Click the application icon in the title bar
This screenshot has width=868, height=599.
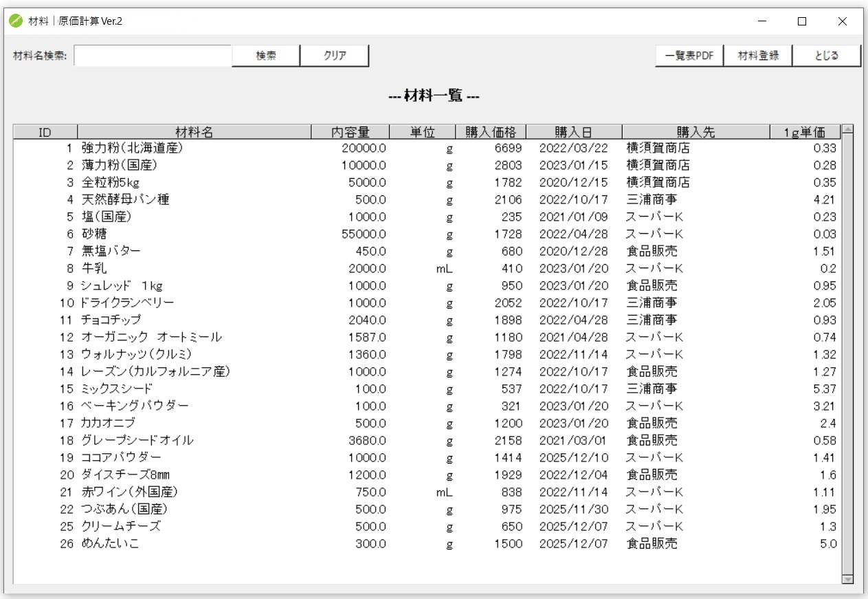pyautogui.click(x=14, y=21)
